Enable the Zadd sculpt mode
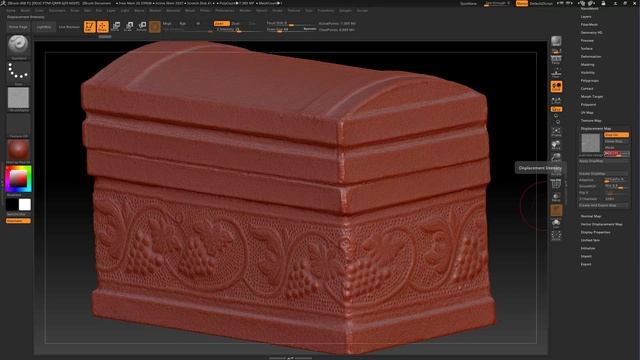 tap(222, 24)
